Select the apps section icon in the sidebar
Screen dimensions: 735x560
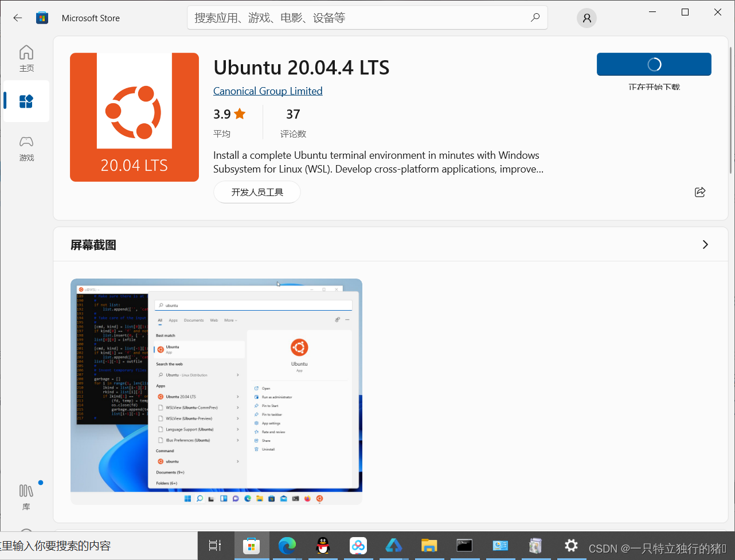26,101
